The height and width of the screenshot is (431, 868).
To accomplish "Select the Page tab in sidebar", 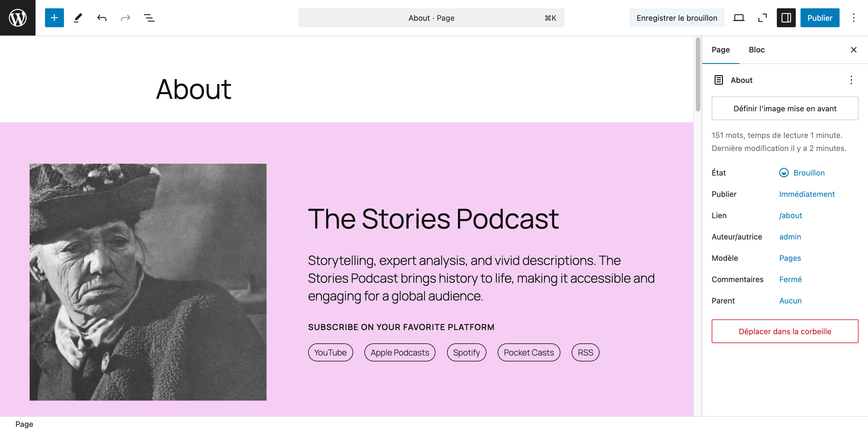I will (x=720, y=50).
